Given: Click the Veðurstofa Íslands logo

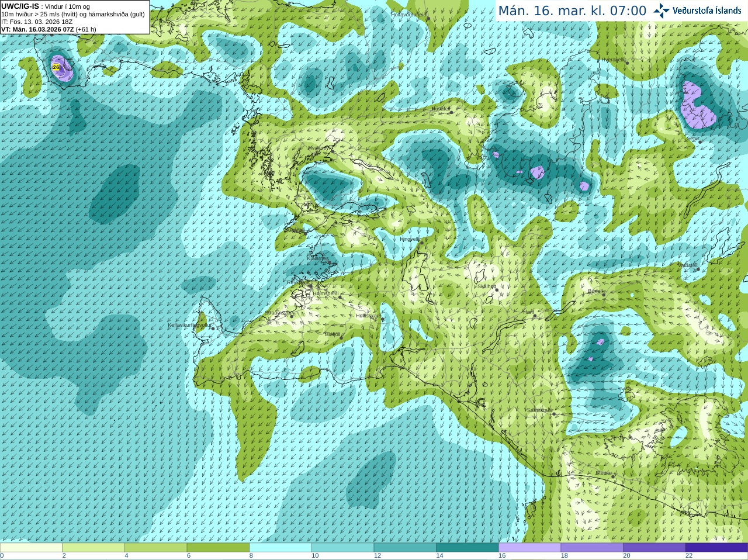Looking at the screenshot, I should 697,11.
